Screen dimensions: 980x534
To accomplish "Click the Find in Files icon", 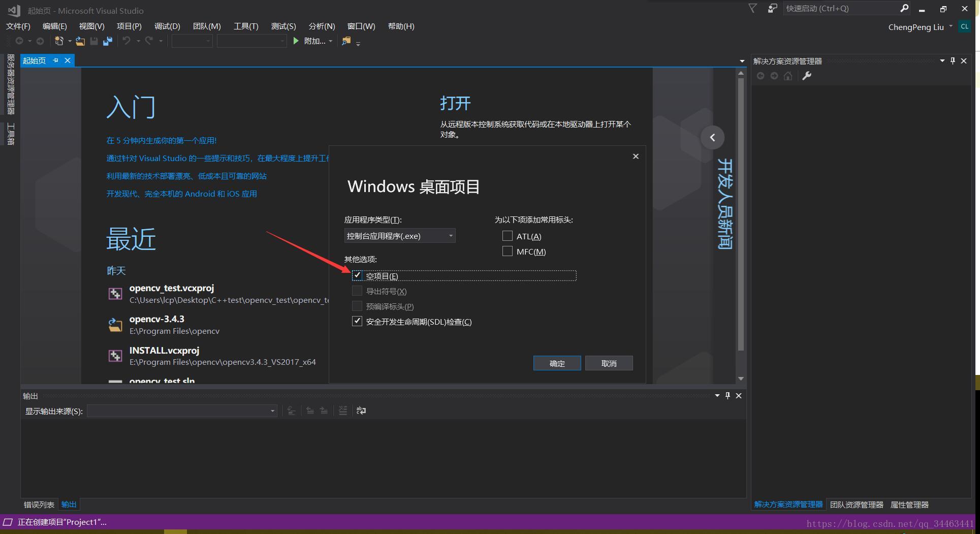I will [346, 41].
